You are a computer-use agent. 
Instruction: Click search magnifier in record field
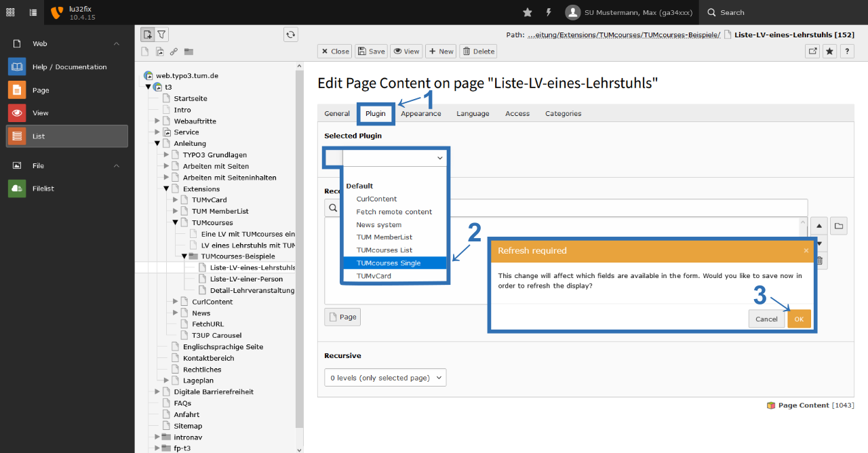[x=333, y=208]
